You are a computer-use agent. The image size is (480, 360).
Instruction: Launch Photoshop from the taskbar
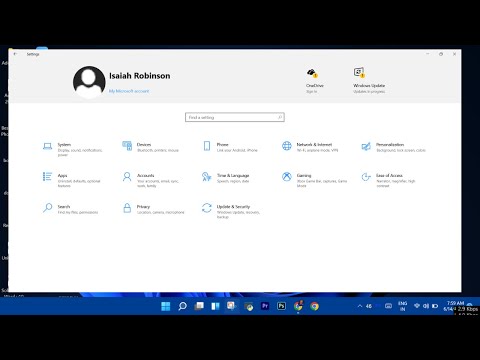pyautogui.click(x=281, y=306)
